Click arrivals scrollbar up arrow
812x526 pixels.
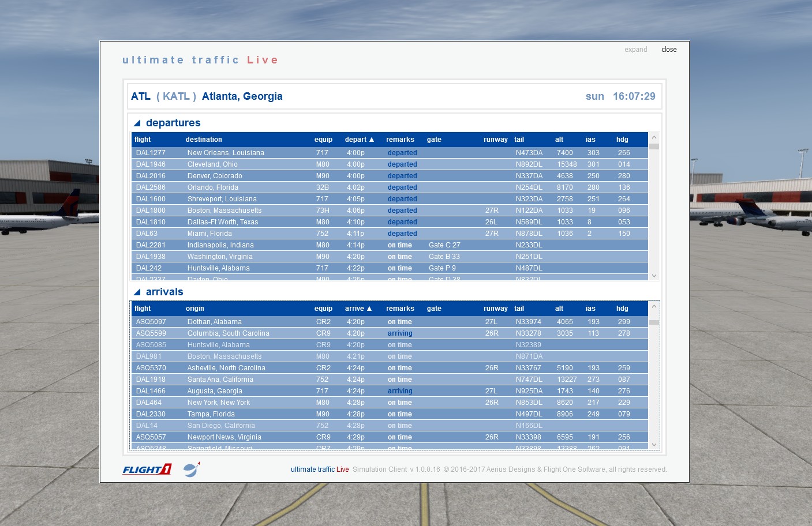654,306
